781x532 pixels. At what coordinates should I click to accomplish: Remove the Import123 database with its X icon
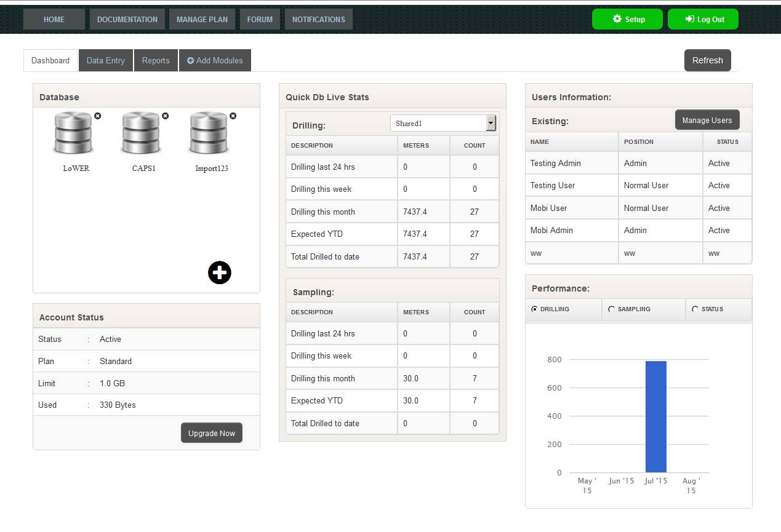pyautogui.click(x=233, y=116)
